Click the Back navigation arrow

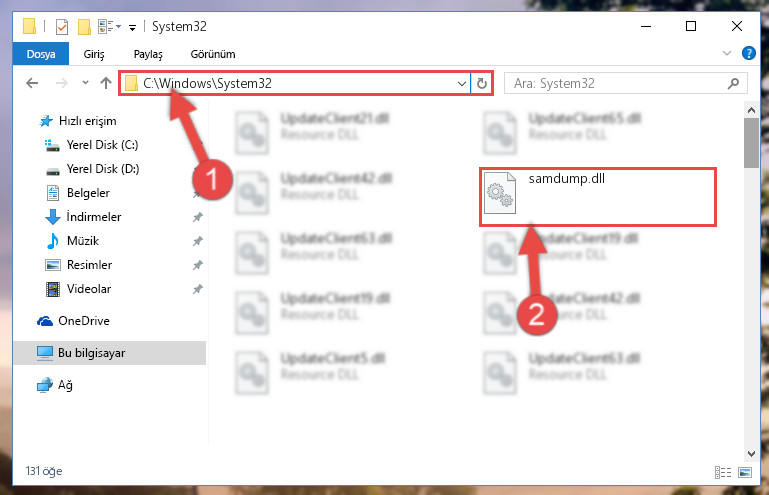[32, 83]
